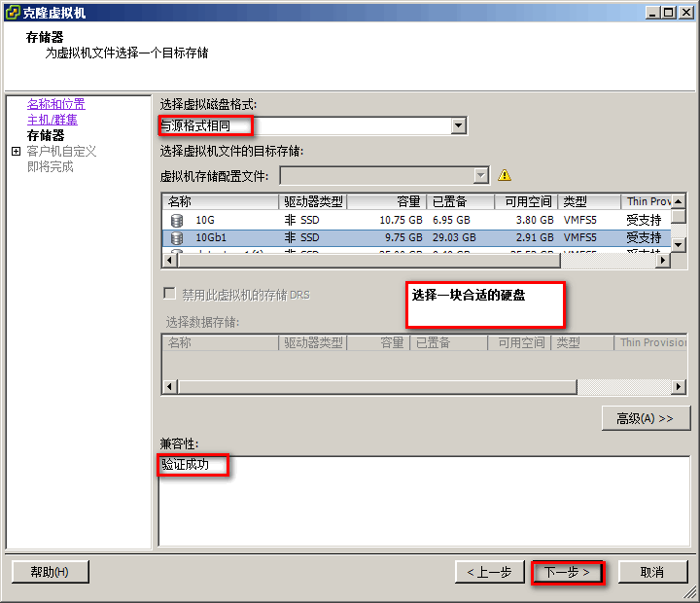Open the 高级(A) advanced options

[x=646, y=418]
